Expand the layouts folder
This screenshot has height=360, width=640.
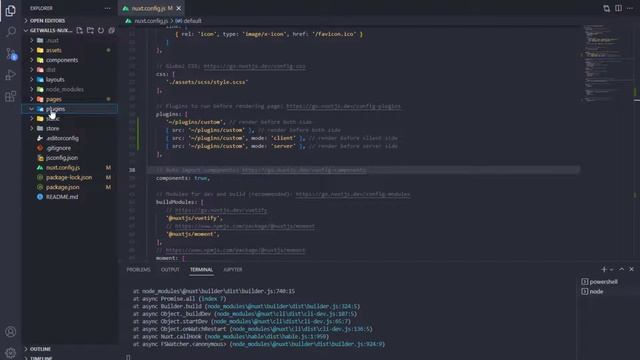pos(55,80)
